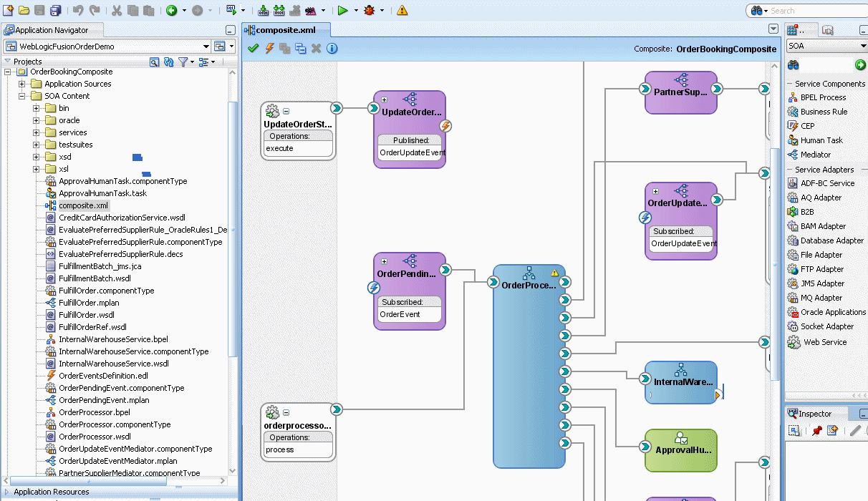This screenshot has height=501, width=868.
Task: Click the Undo toolbar icon
Action: point(78,11)
